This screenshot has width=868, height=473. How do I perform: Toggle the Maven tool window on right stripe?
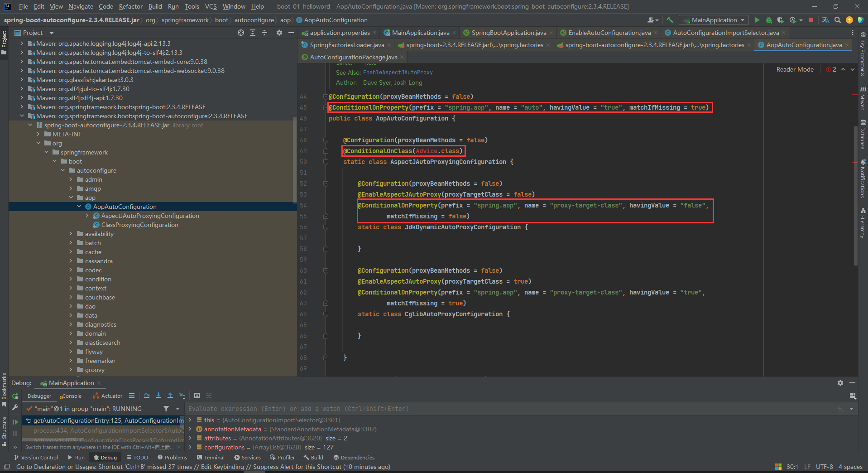pyautogui.click(x=863, y=99)
